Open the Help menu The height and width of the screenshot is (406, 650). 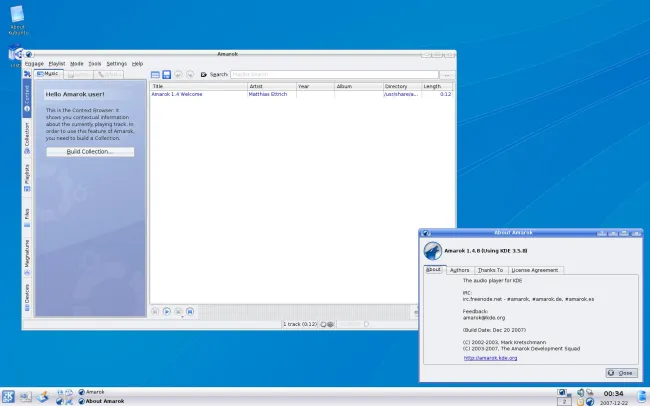pos(137,64)
